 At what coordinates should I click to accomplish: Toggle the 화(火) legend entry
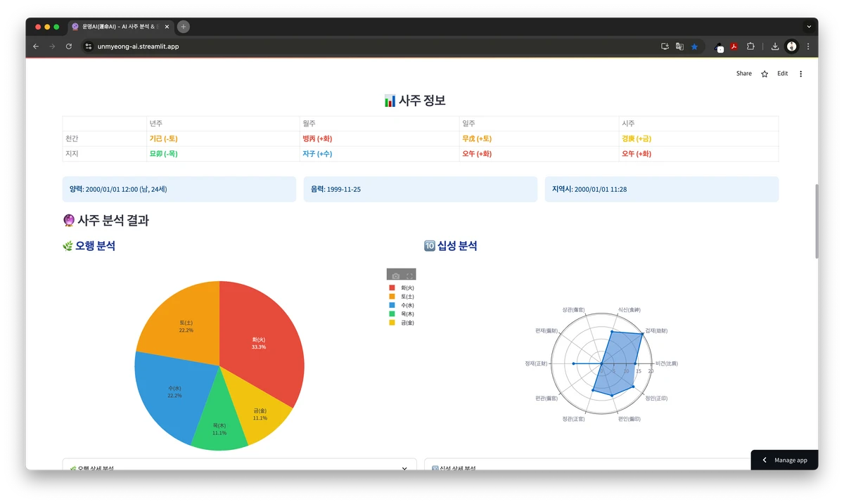pos(401,287)
